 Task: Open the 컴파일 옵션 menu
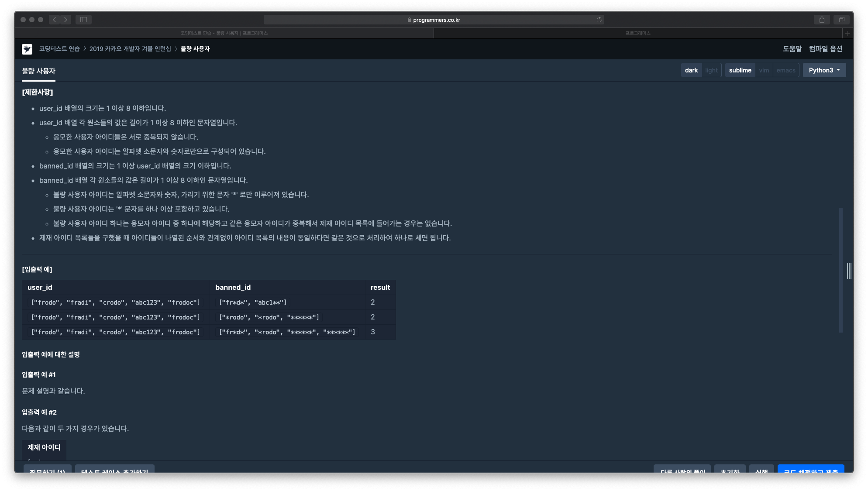[x=825, y=49]
